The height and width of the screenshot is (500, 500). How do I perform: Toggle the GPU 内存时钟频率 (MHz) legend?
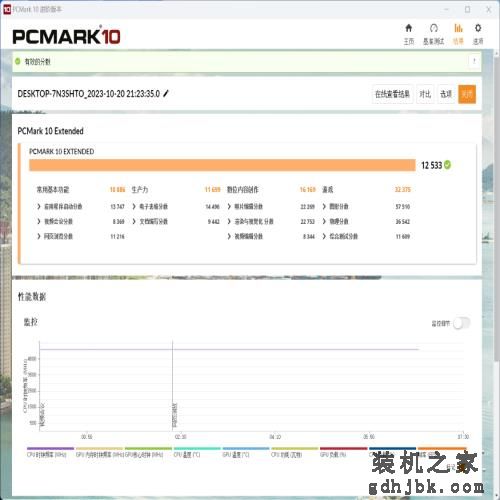point(99,453)
